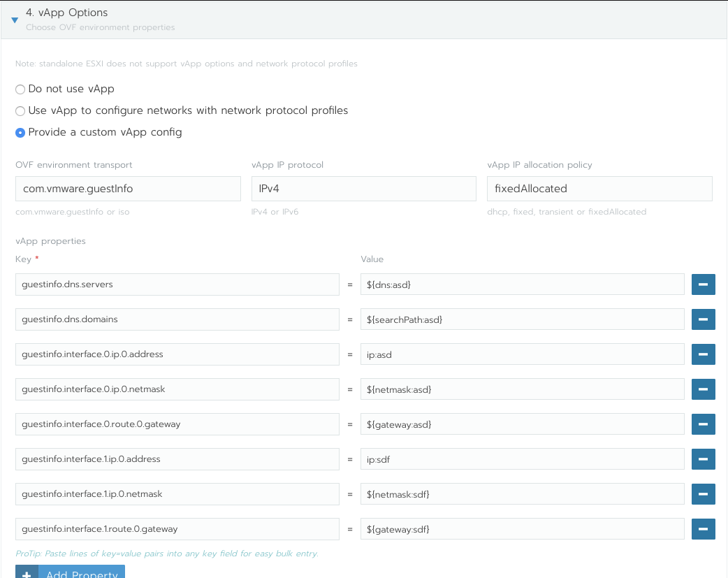Select Provide a custom vApp config
This screenshot has width=728, height=578.
click(x=20, y=132)
